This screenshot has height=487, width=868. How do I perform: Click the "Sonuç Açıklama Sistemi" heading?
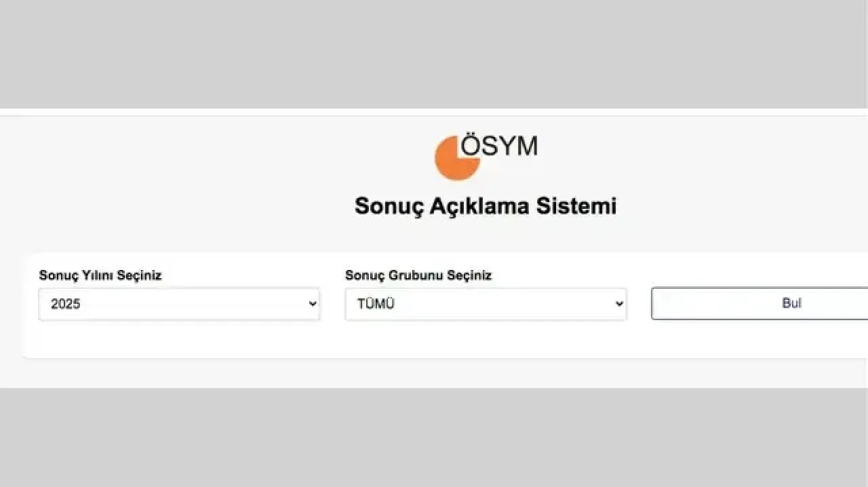pos(486,206)
